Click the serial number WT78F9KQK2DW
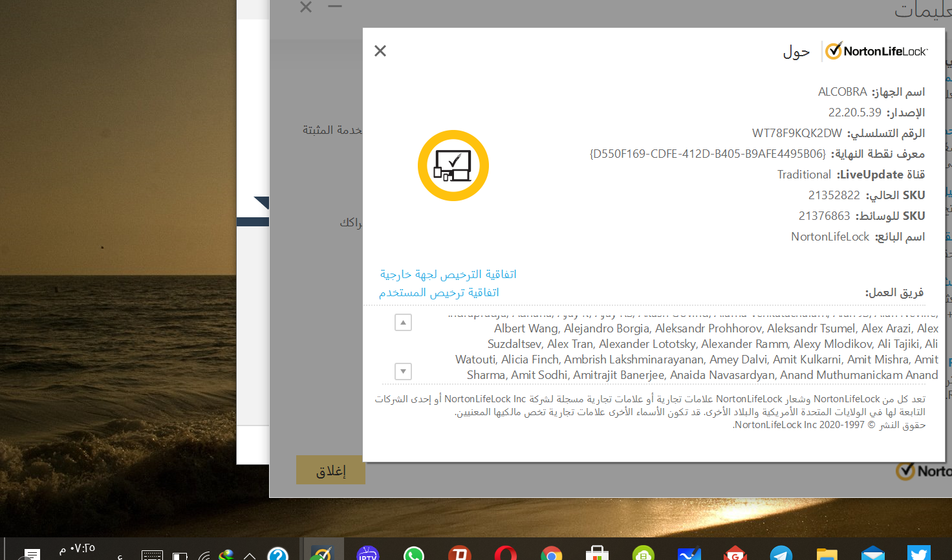Viewport: 952px width, 560px height. pos(797,133)
